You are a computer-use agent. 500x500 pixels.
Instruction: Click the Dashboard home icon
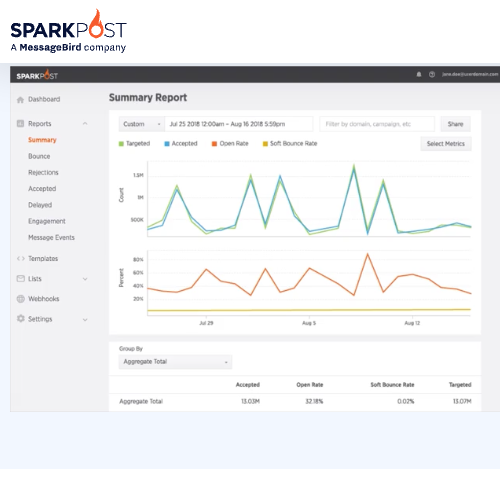(20, 100)
